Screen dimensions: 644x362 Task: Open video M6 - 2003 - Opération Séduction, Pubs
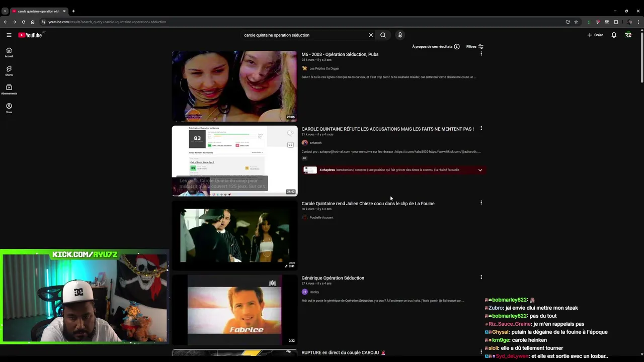(x=340, y=54)
